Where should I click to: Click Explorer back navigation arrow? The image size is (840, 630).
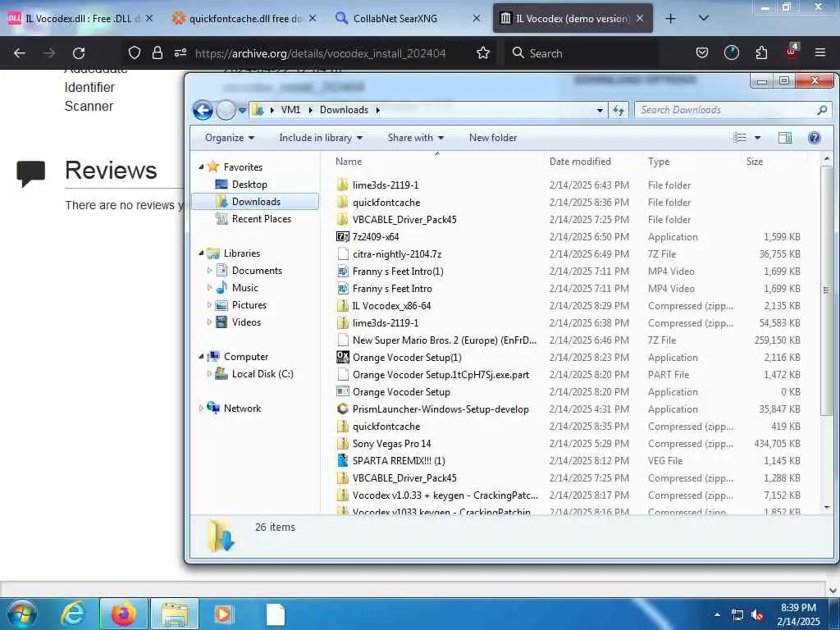(203, 111)
